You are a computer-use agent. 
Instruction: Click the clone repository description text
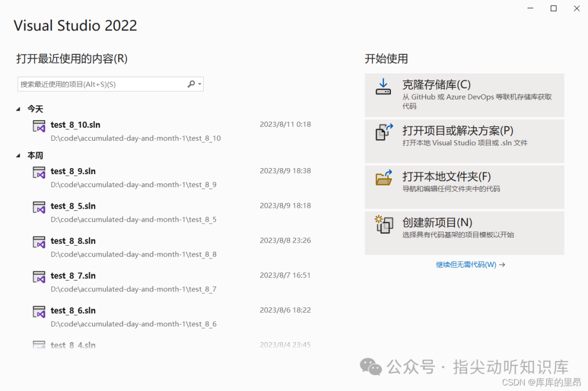tap(477, 102)
